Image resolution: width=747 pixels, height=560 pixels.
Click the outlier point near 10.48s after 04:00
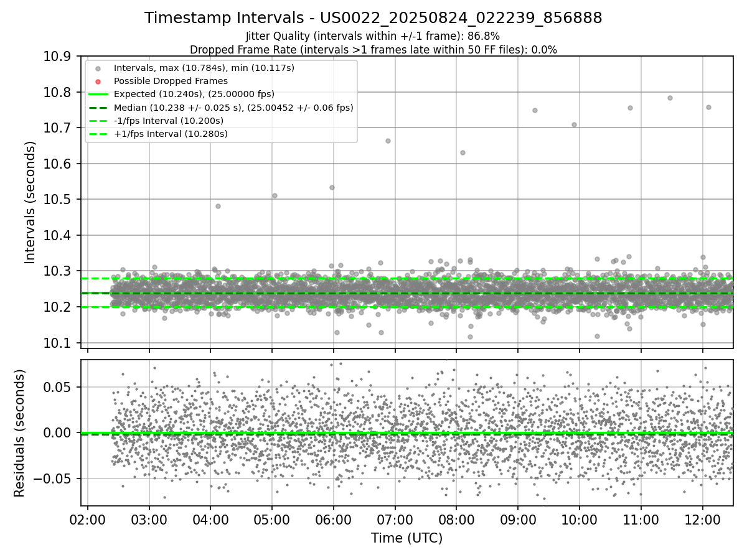click(218, 206)
